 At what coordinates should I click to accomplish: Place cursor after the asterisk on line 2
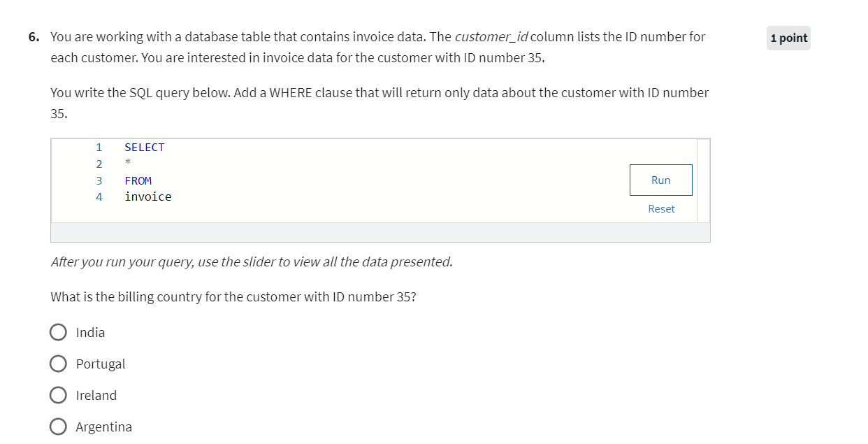click(x=133, y=164)
